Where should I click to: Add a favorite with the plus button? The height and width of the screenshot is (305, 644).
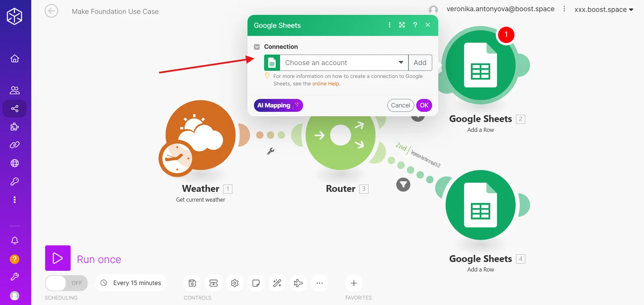click(x=354, y=283)
